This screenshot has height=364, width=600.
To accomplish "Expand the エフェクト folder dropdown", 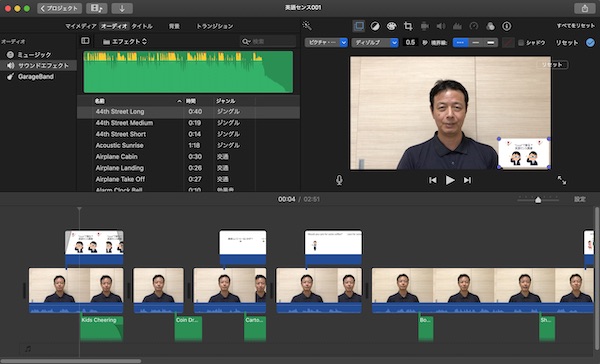I will point(125,41).
